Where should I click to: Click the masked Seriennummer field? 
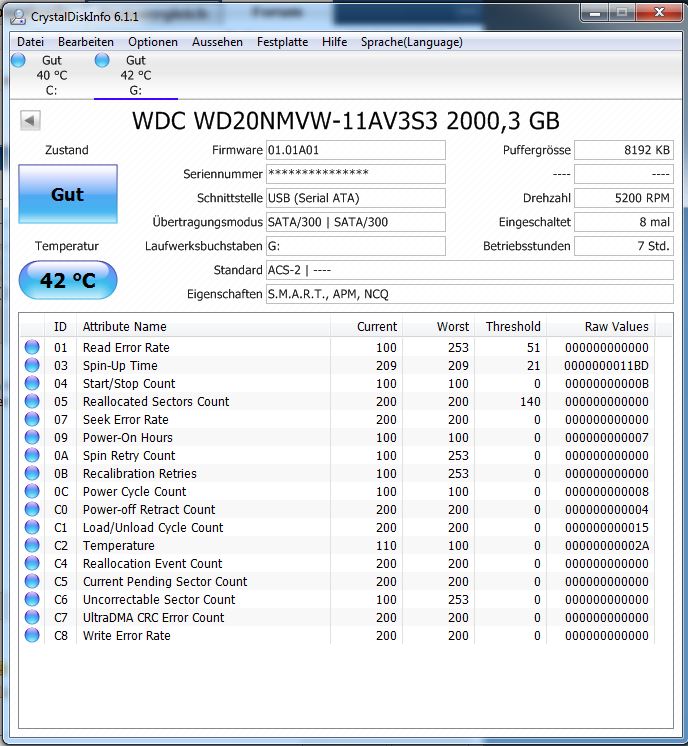tap(355, 174)
